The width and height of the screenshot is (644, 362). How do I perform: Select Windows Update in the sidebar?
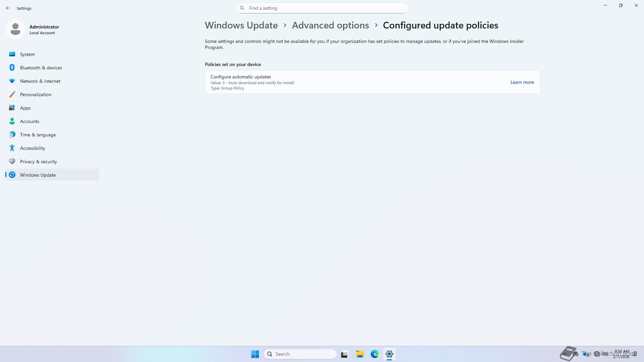coord(38,175)
